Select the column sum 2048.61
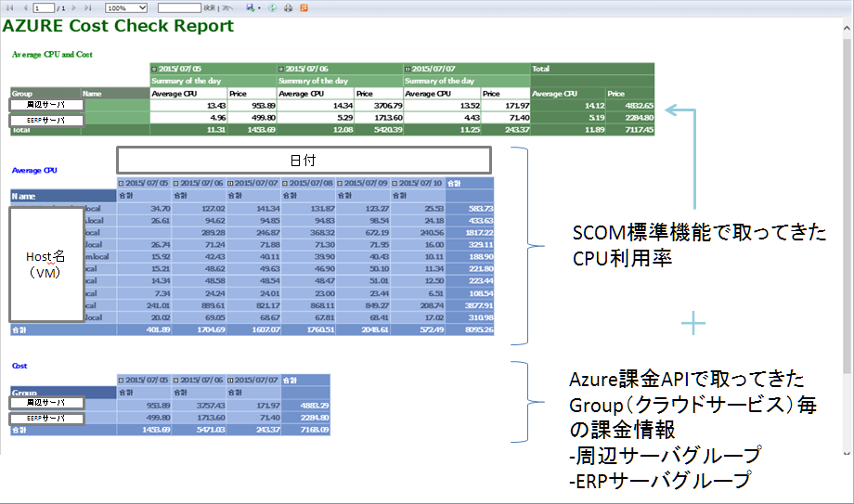This screenshot has width=854, height=504. click(x=375, y=330)
